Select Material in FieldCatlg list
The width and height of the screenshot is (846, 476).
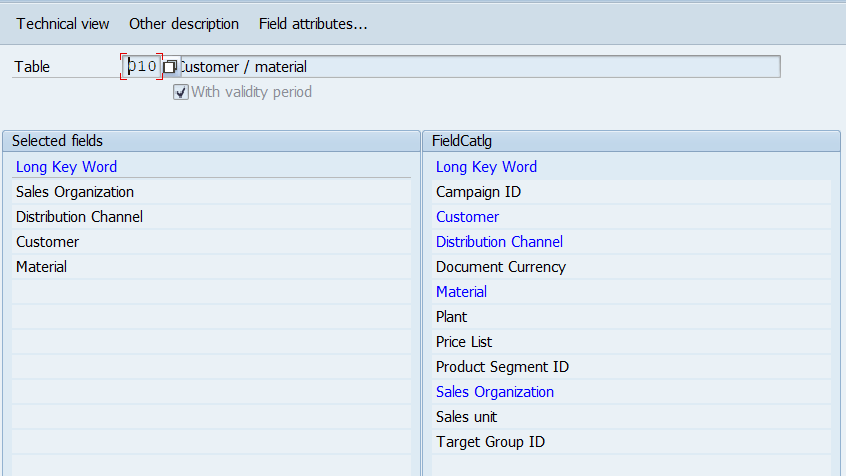pyautogui.click(x=631, y=292)
